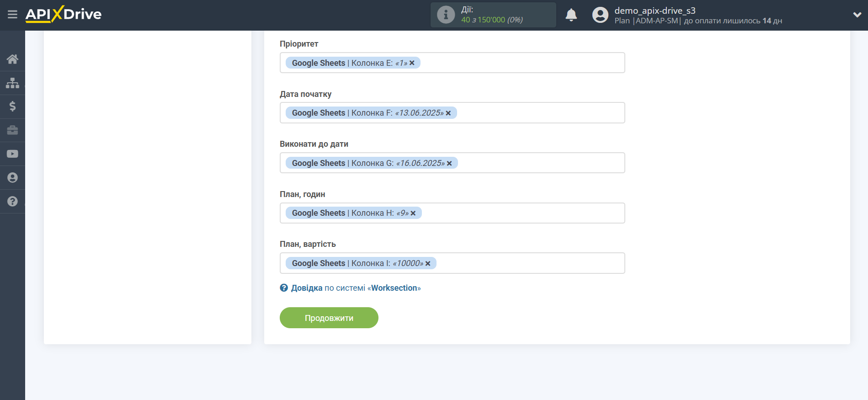Remove the Колонка I tag from План, вартість
868x400 pixels.
tap(428, 263)
